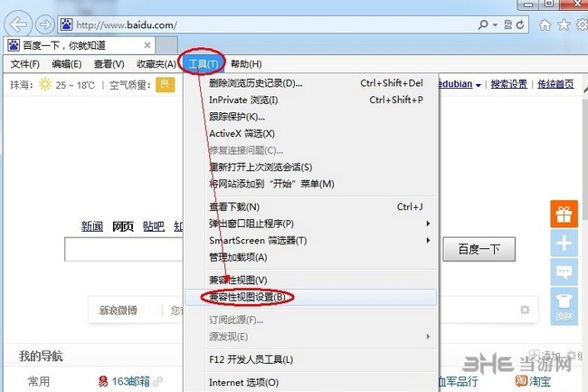Choose 重新打开上次浏览会话(S) menu item
The image size is (588, 392).
(x=310, y=167)
